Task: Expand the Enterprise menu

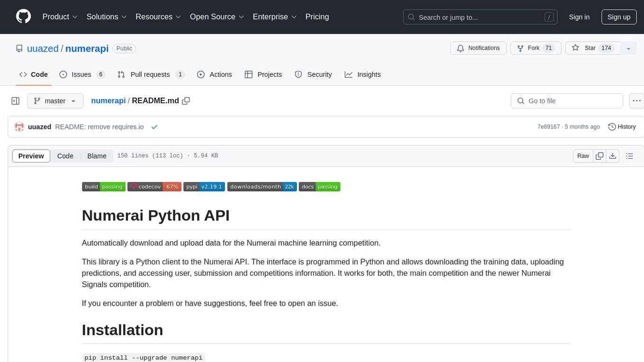Action: (275, 17)
